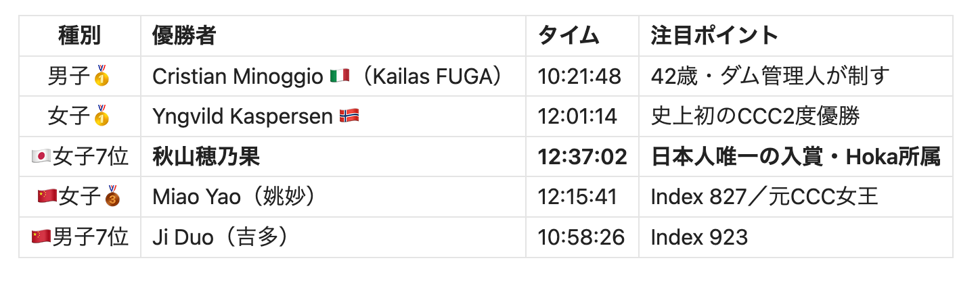The image size is (980, 292).
Task: Click the Norwegian flag after Yngvild Kaspersen
Action: 349,116
